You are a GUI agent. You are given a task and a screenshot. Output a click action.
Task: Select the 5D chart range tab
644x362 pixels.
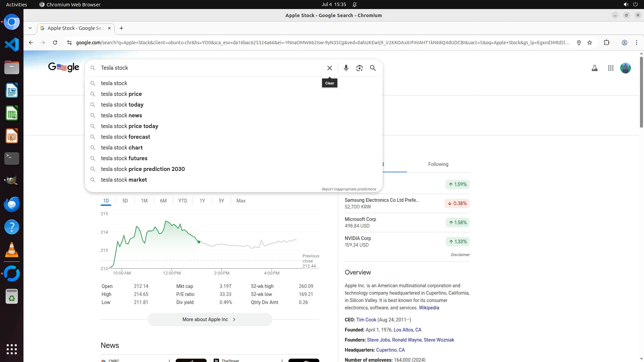point(125,201)
